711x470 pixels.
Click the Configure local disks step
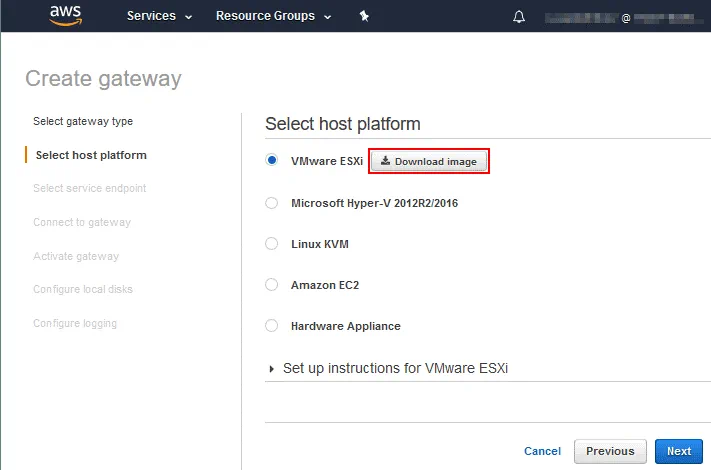coord(83,289)
